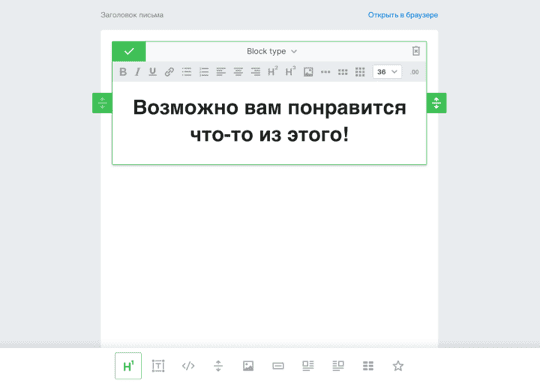Screen dimensions: 540x384
Task: Align text to the center
Action: (238, 72)
